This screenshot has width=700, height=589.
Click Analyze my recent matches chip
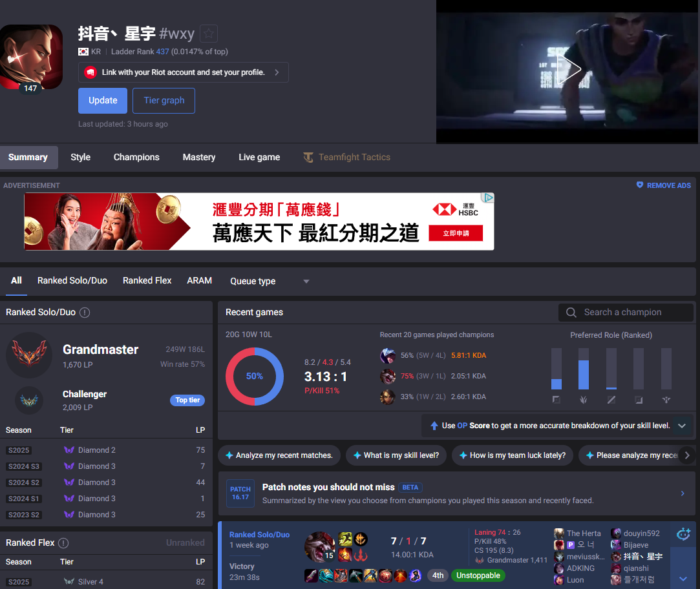click(279, 455)
